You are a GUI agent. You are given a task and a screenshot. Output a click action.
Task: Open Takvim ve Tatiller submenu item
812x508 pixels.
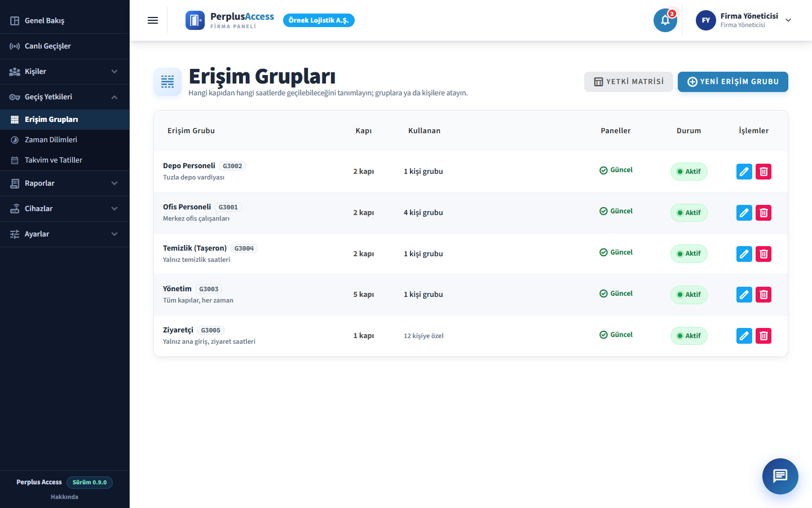tap(65, 160)
